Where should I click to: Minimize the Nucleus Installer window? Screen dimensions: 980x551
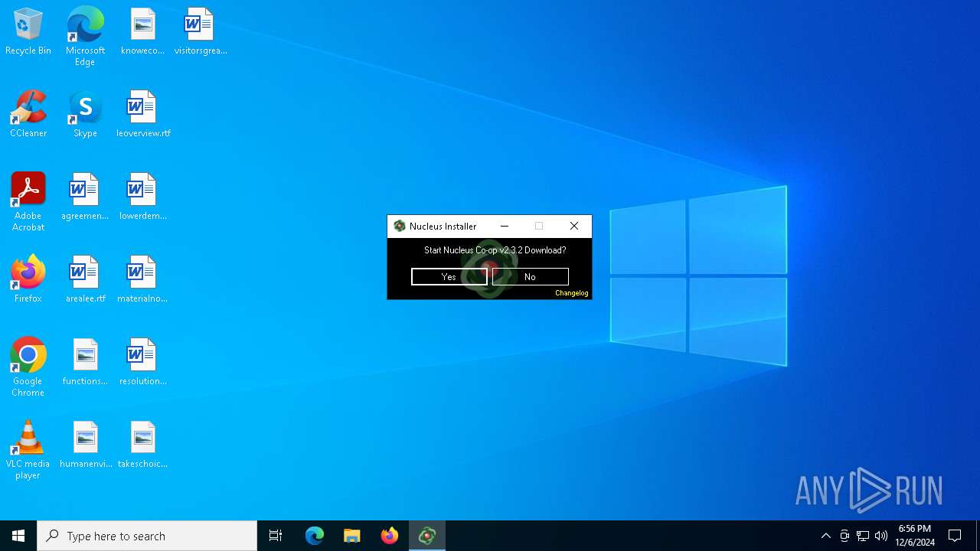click(x=504, y=226)
